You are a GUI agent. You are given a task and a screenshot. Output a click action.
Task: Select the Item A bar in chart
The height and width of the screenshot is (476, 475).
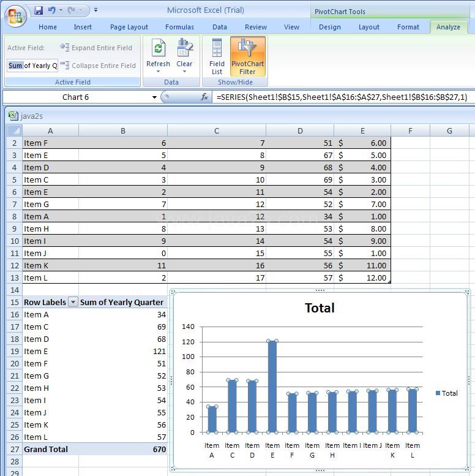(x=212, y=419)
